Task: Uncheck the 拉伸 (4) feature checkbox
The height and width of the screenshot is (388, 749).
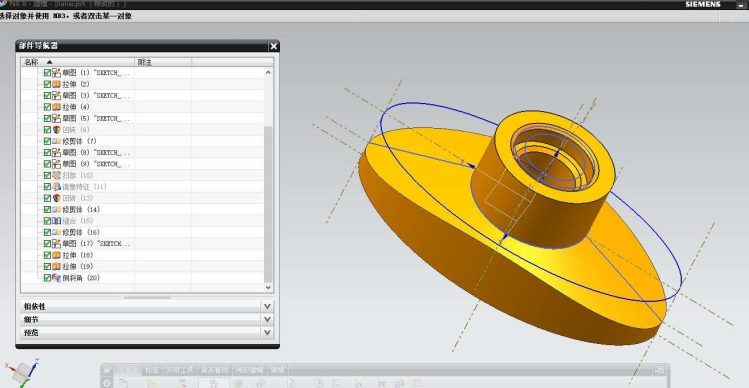Action: click(47, 107)
